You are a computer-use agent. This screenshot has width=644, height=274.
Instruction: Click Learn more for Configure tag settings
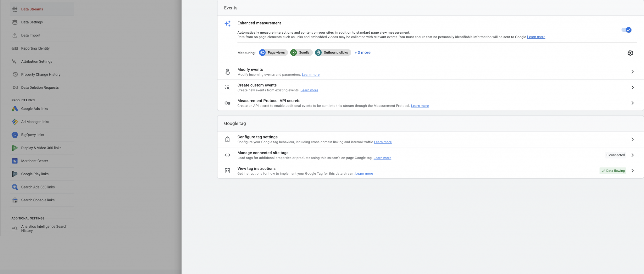coord(383,142)
